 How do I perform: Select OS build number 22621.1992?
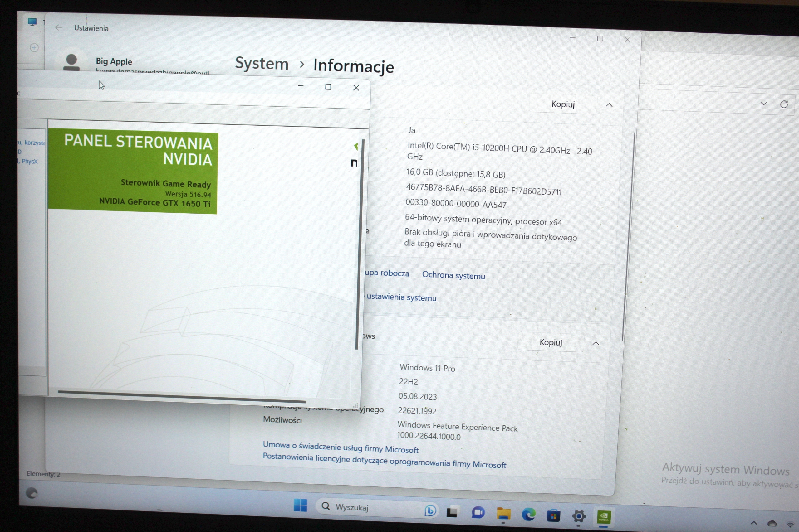coord(417,410)
